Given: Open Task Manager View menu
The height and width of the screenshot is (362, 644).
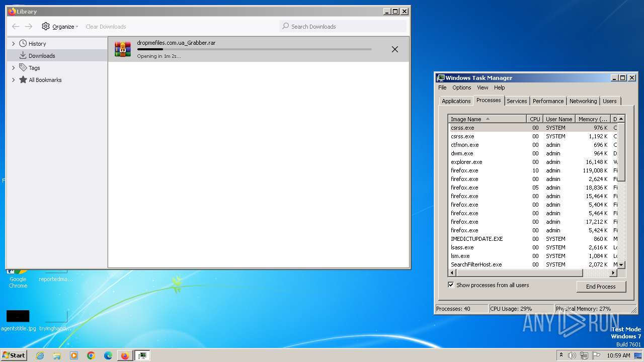Looking at the screenshot, I should [482, 87].
